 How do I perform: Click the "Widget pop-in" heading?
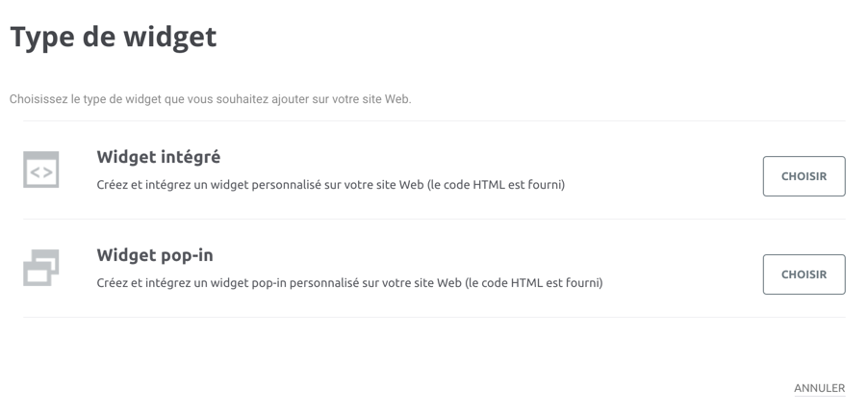click(x=155, y=255)
